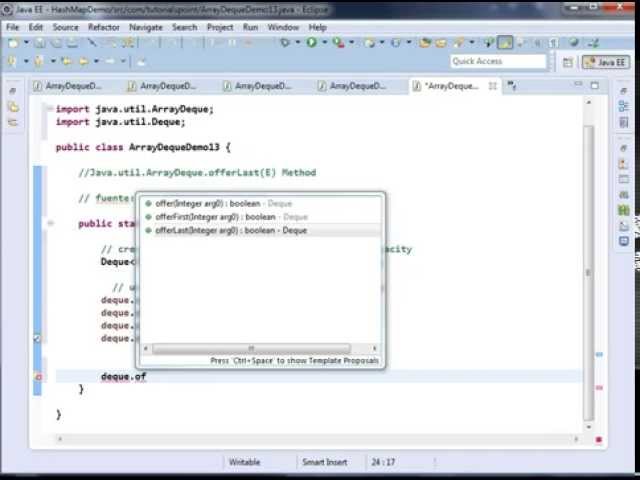The image size is (640, 480).
Task: Click the Save All toolbar icon
Action: tap(56, 42)
